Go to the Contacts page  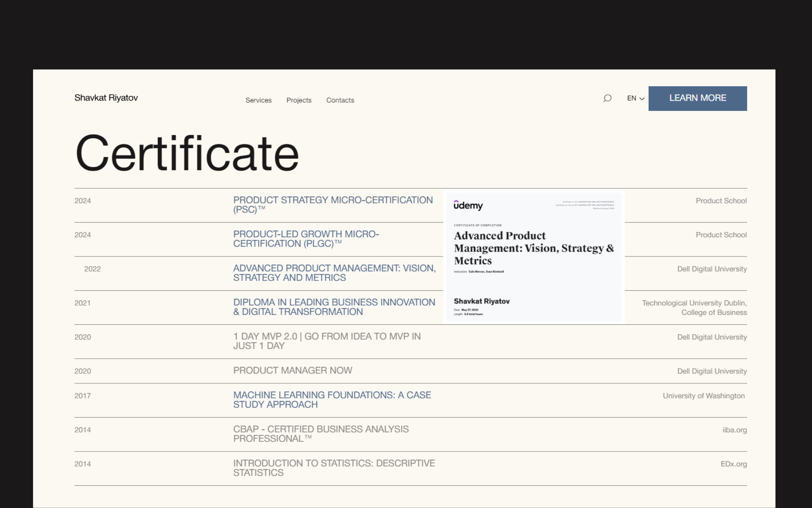(x=340, y=100)
